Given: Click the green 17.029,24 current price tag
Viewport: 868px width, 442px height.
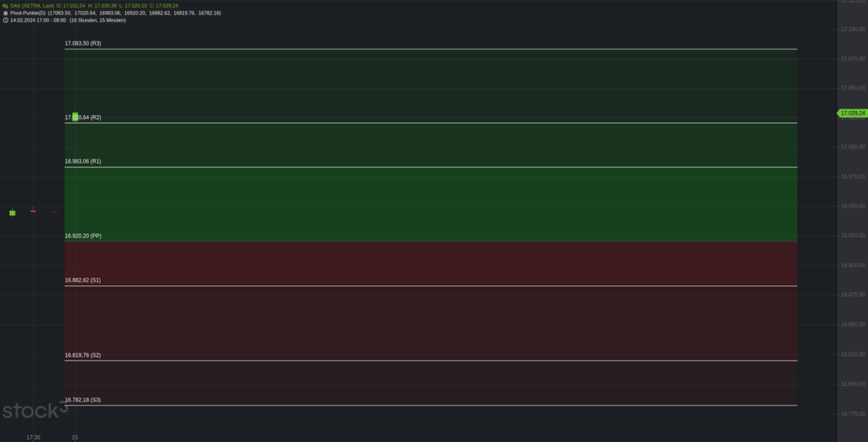Looking at the screenshot, I should [851, 113].
